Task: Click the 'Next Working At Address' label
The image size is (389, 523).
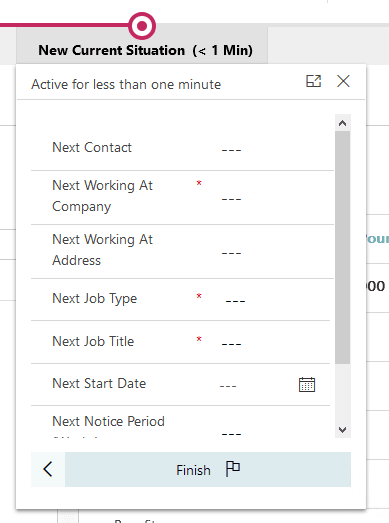Action: [x=102, y=250]
